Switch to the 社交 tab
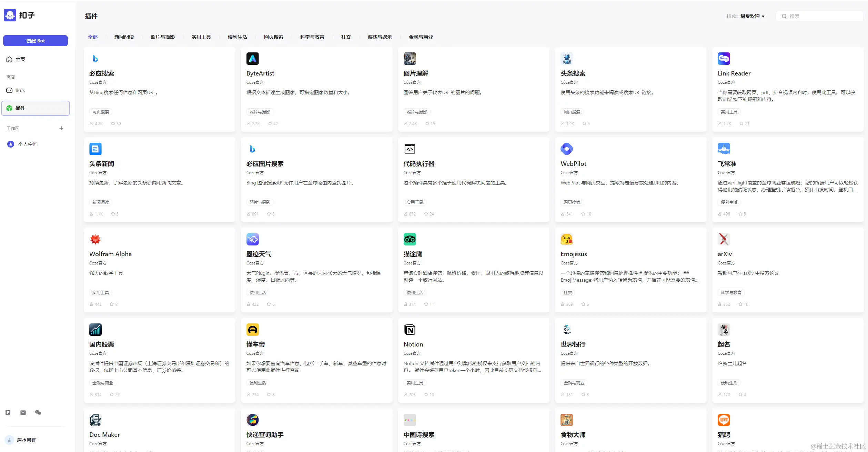This screenshot has width=868, height=452. coord(346,37)
